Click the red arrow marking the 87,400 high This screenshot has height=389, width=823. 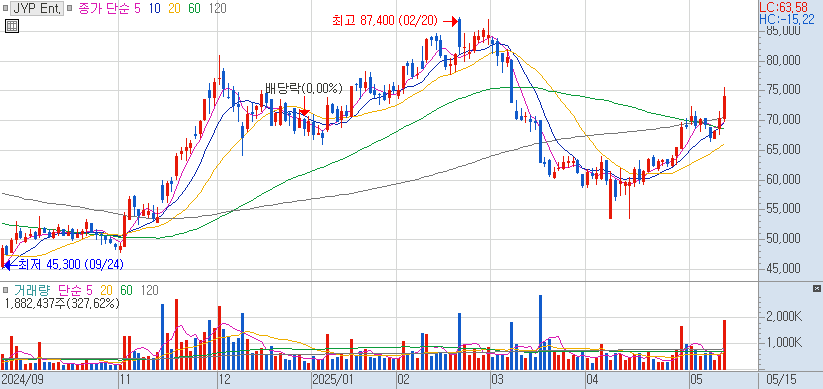tap(450, 22)
